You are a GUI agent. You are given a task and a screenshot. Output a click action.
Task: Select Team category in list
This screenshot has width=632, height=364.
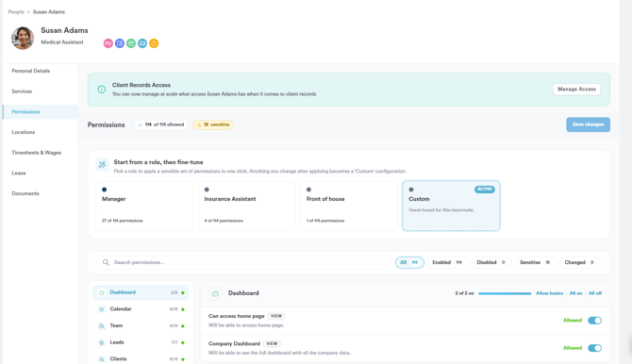pyautogui.click(x=141, y=325)
